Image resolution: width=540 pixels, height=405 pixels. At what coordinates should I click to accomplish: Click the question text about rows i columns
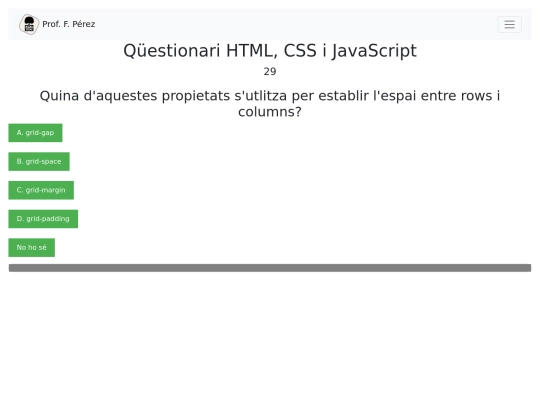coord(270,104)
